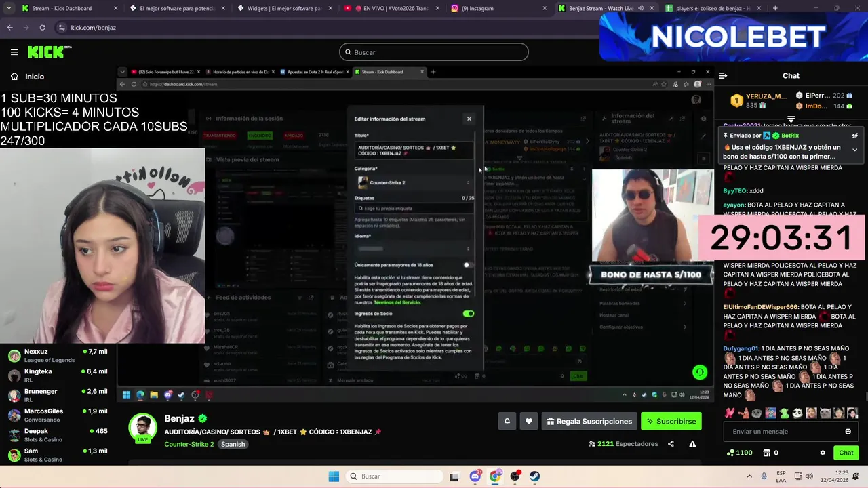868x488 pixels.
Task: Open Kingteka channel in sidebar
Action: (x=58, y=375)
